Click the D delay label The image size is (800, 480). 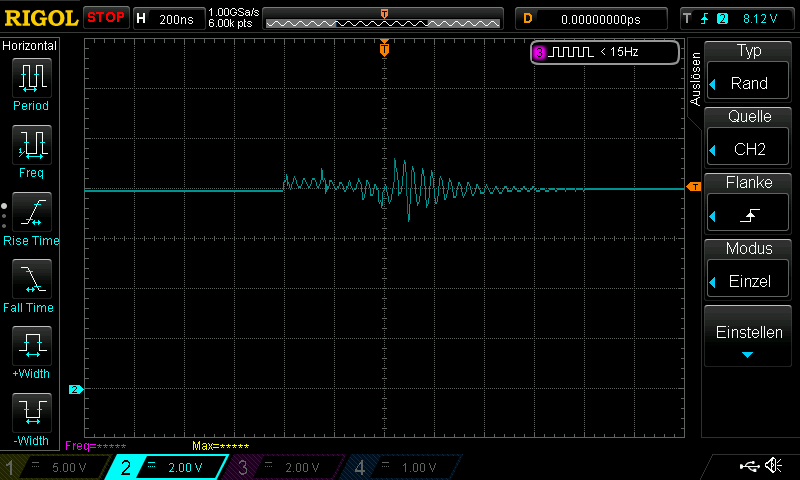click(x=528, y=19)
